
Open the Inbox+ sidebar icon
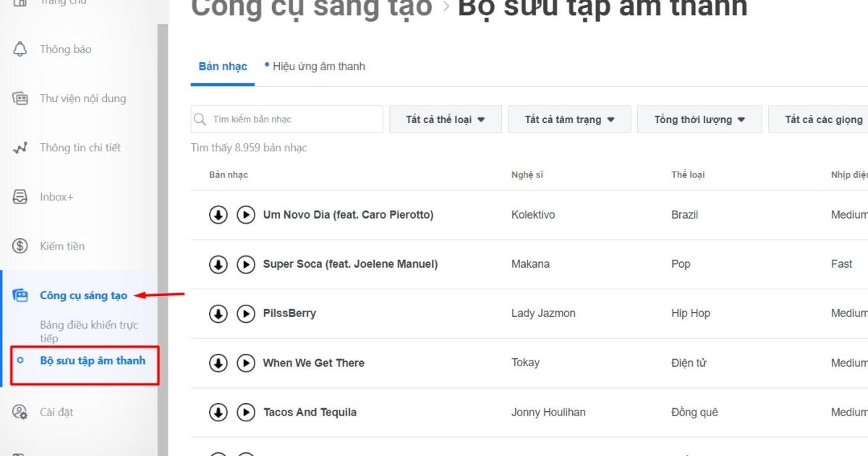tap(20, 197)
